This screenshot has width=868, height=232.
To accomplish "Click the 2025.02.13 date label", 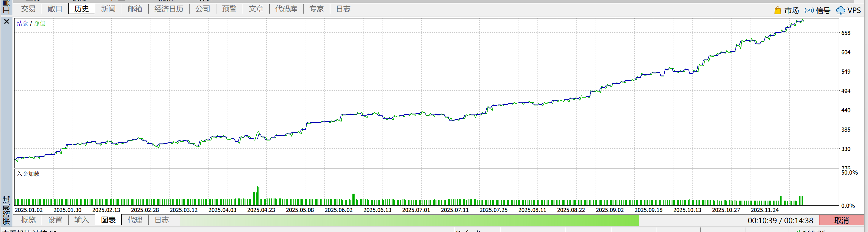I will click(106, 210).
